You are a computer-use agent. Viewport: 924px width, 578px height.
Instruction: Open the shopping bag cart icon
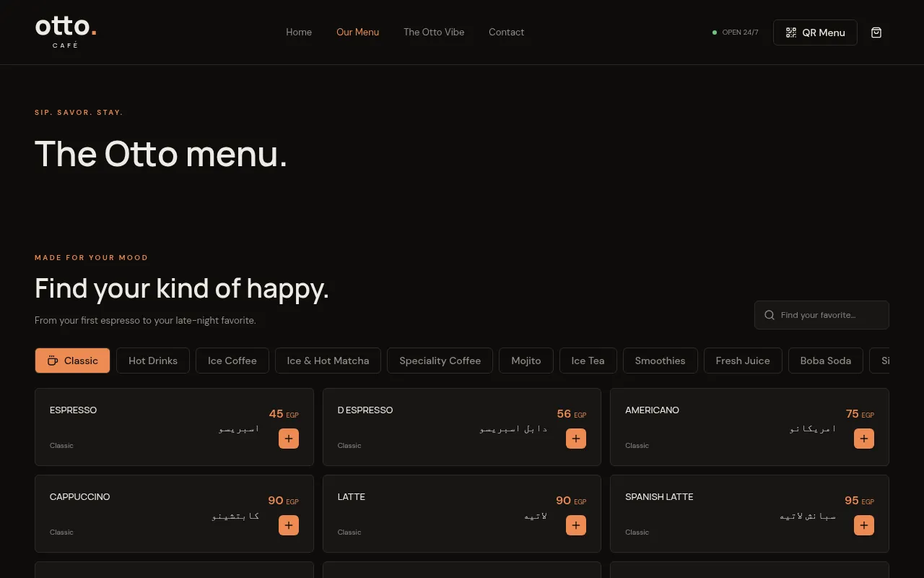876,33
